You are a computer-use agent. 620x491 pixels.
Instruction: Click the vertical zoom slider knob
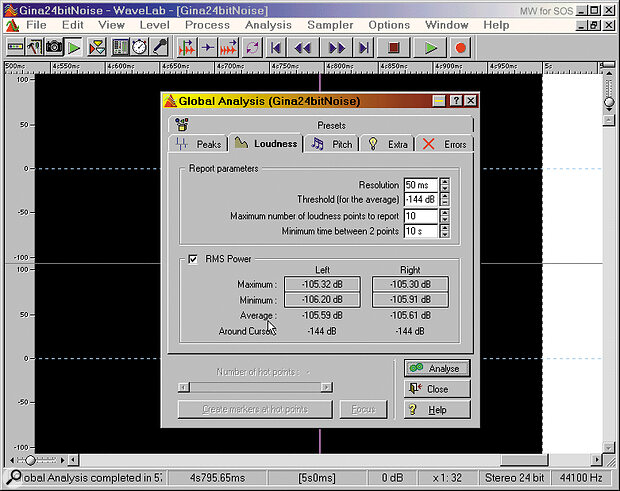pyautogui.click(x=609, y=102)
